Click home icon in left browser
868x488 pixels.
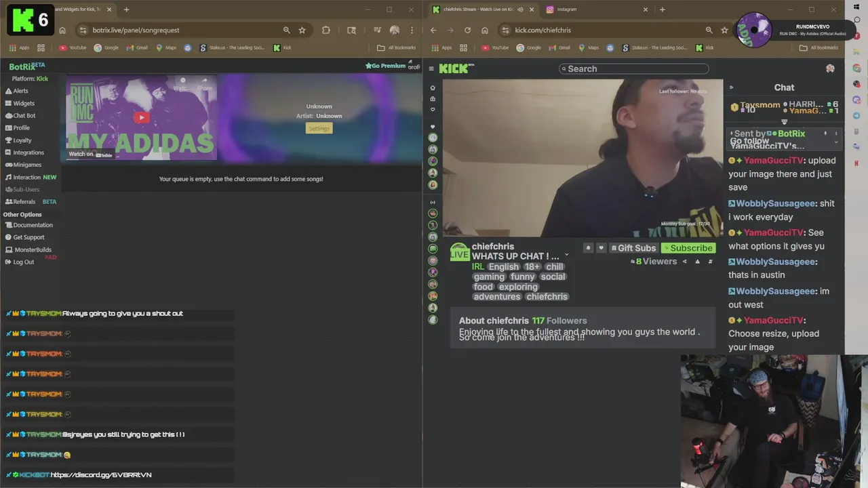click(62, 30)
